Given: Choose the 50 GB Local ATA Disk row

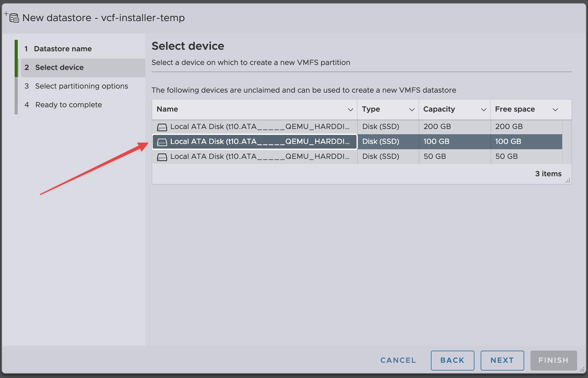Looking at the screenshot, I should (x=259, y=157).
